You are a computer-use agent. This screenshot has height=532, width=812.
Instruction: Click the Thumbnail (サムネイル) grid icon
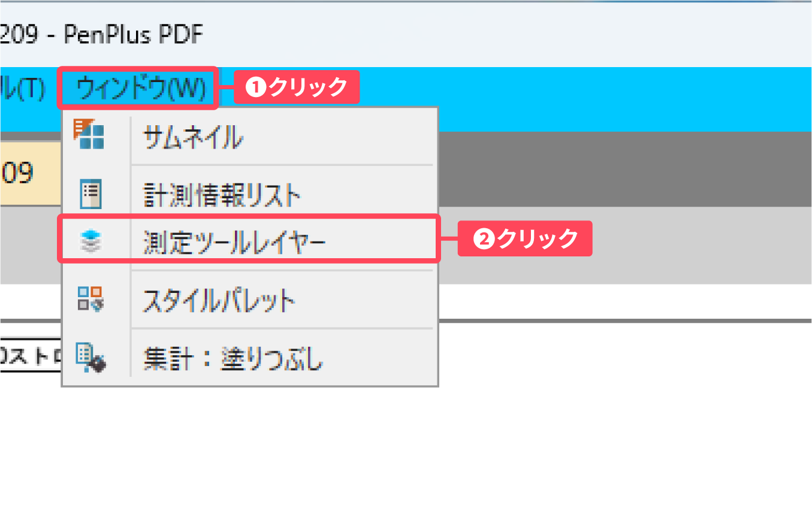pyautogui.click(x=89, y=134)
